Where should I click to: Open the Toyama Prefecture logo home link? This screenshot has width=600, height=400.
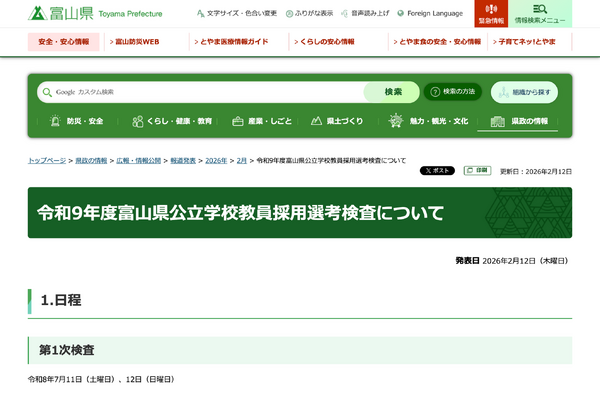click(x=95, y=13)
